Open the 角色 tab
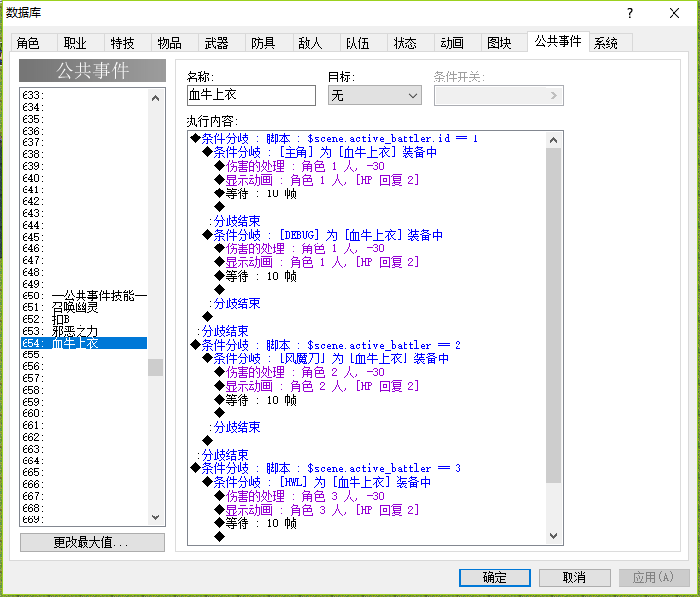The image size is (700, 597). (34, 43)
